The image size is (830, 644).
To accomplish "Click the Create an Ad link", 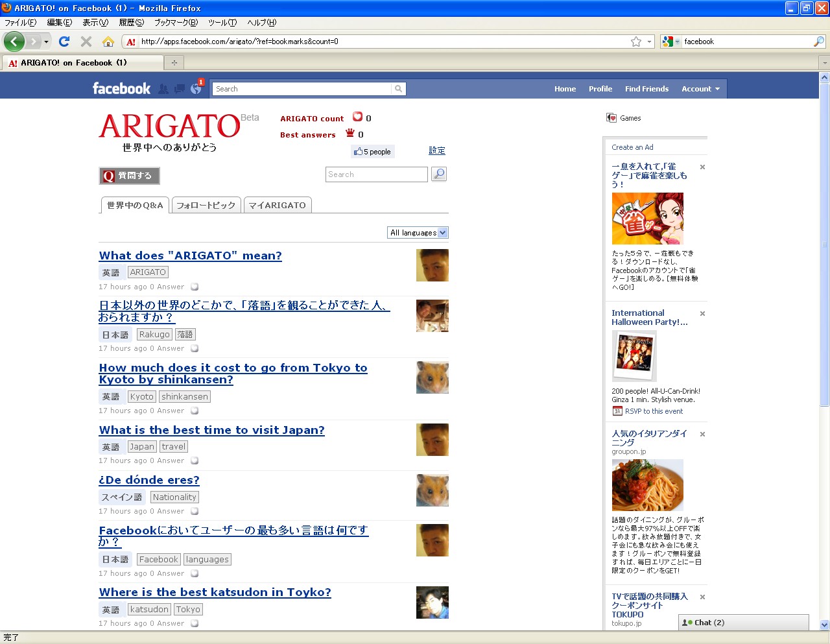I will tap(632, 147).
